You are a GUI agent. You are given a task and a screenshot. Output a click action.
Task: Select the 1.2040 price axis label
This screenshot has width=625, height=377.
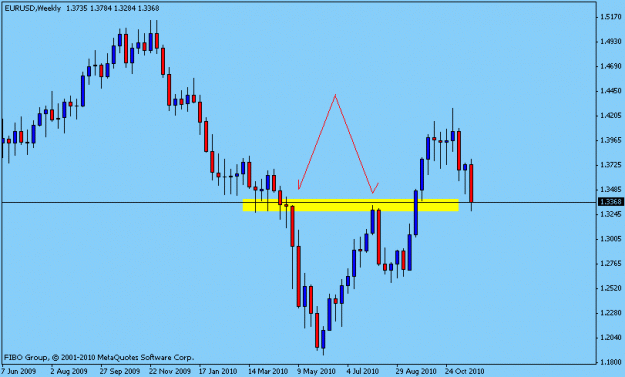click(x=611, y=338)
